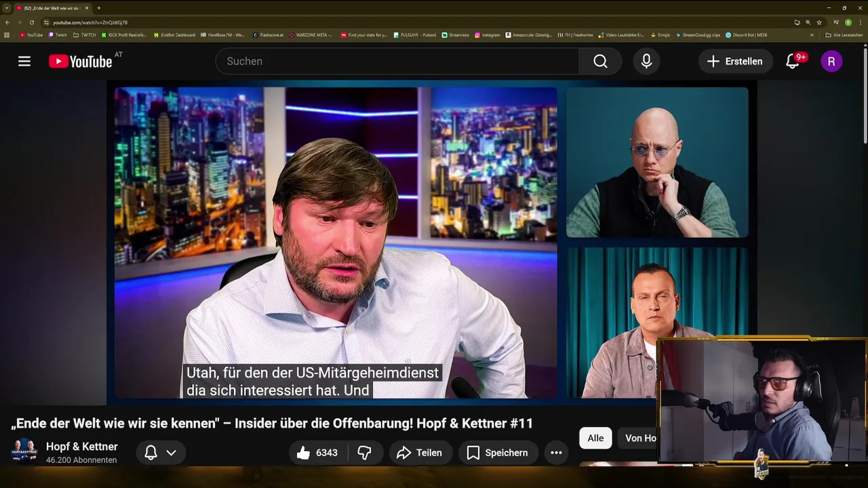Viewport: 868px width, 488px height.
Task: Dislike the video with the thumbs-down icon
Action: point(365,453)
